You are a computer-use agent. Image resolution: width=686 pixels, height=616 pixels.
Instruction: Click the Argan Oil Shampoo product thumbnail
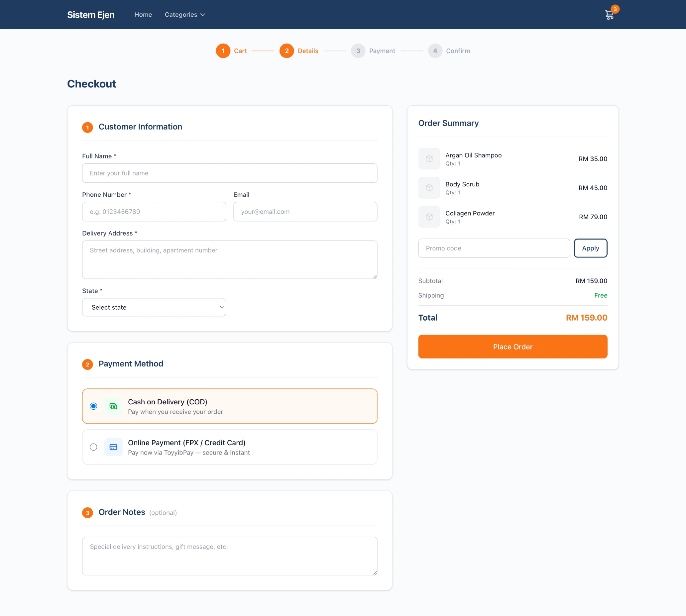click(429, 159)
